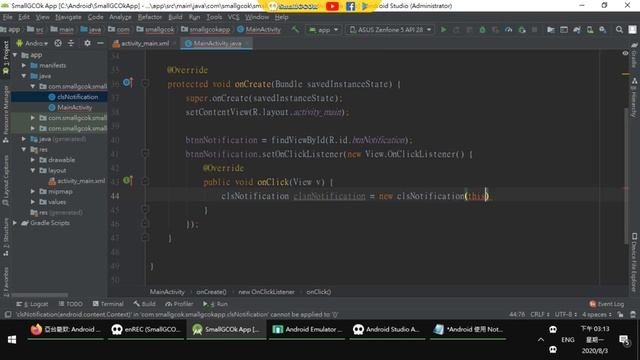
Task: Click the Stop icon in toolbar
Action: [x=534, y=29]
